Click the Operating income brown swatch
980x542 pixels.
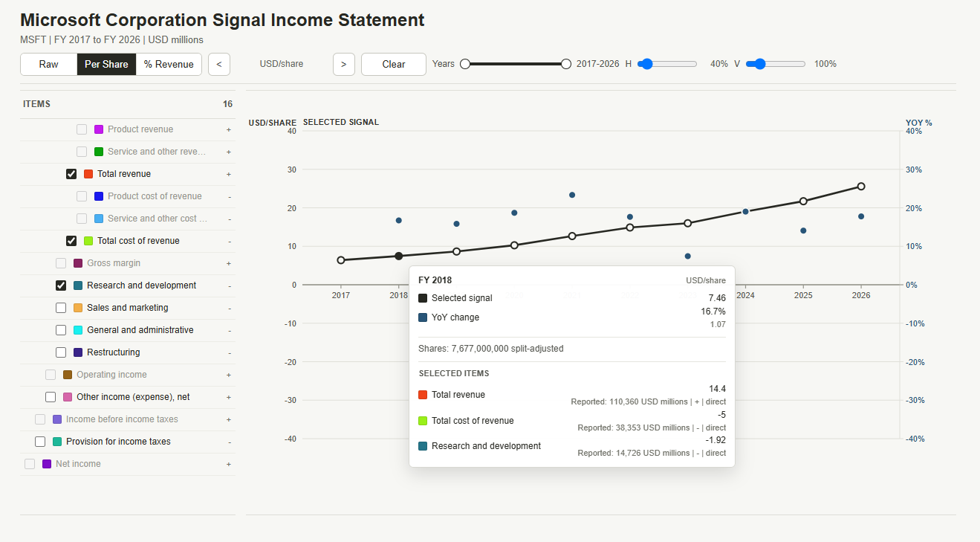(68, 375)
